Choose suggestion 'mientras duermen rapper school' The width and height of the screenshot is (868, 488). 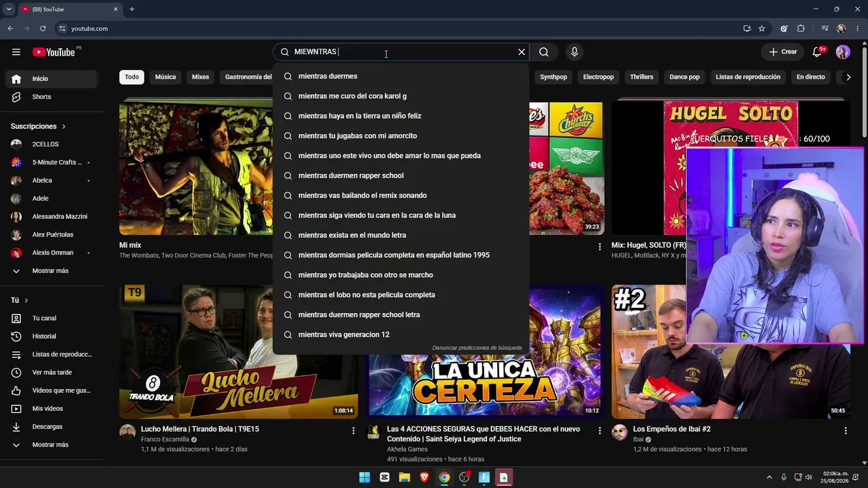coord(401,176)
